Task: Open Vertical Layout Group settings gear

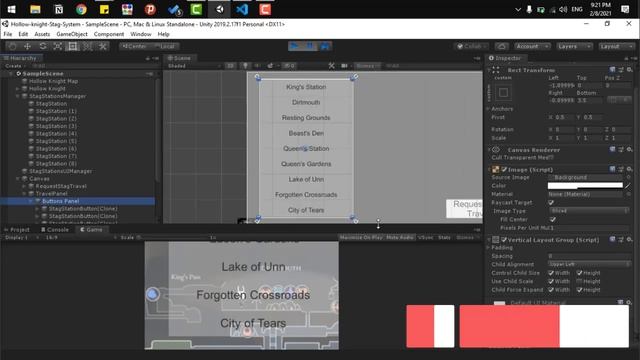Action: click(x=630, y=240)
